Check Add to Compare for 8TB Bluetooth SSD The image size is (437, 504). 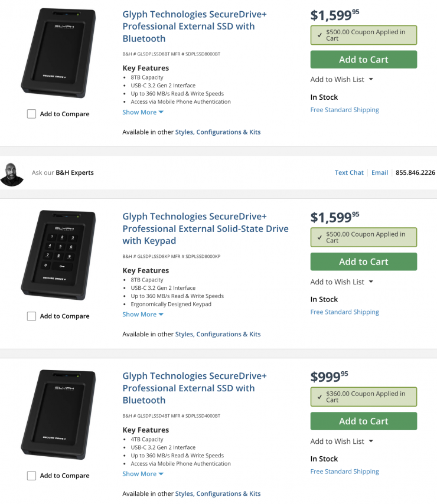(x=32, y=114)
